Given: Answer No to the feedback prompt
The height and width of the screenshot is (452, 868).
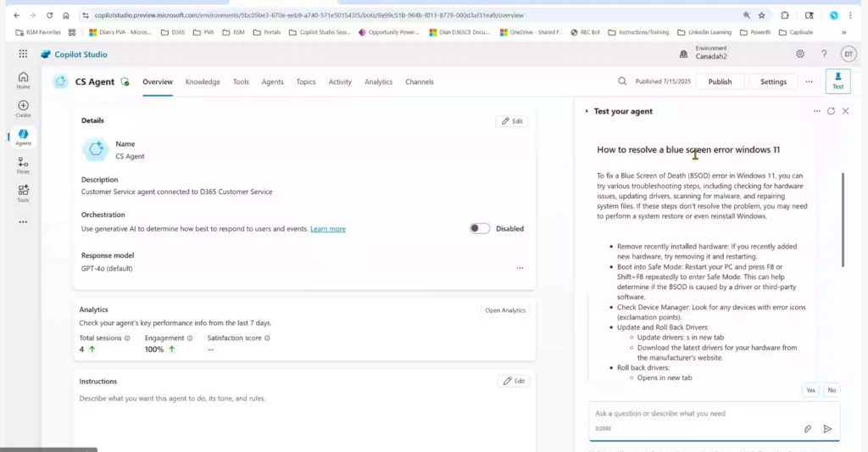Looking at the screenshot, I should pos(832,390).
